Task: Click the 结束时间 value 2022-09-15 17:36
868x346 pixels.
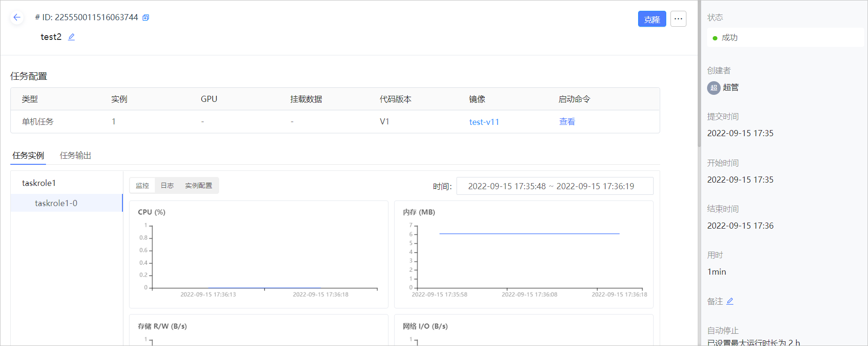Action: coord(740,226)
